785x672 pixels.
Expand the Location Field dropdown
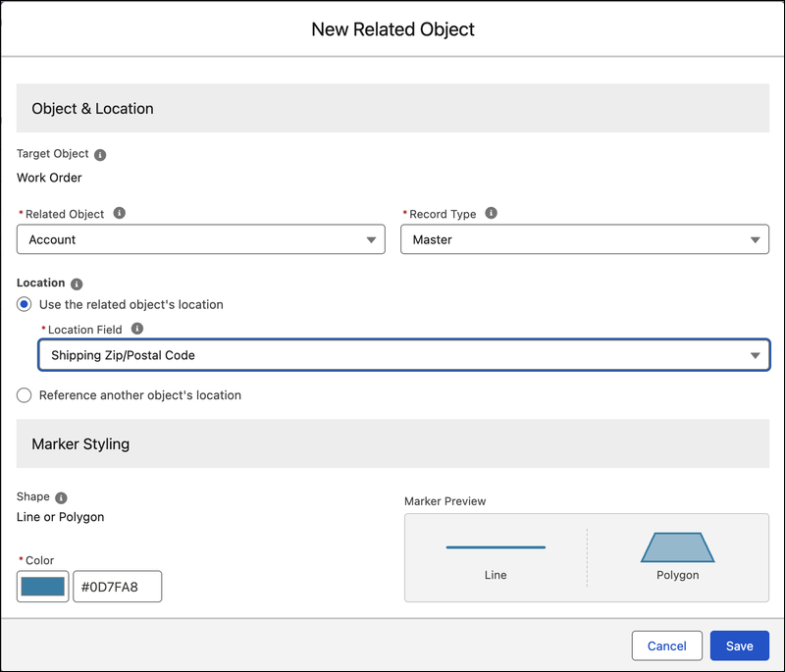click(404, 355)
